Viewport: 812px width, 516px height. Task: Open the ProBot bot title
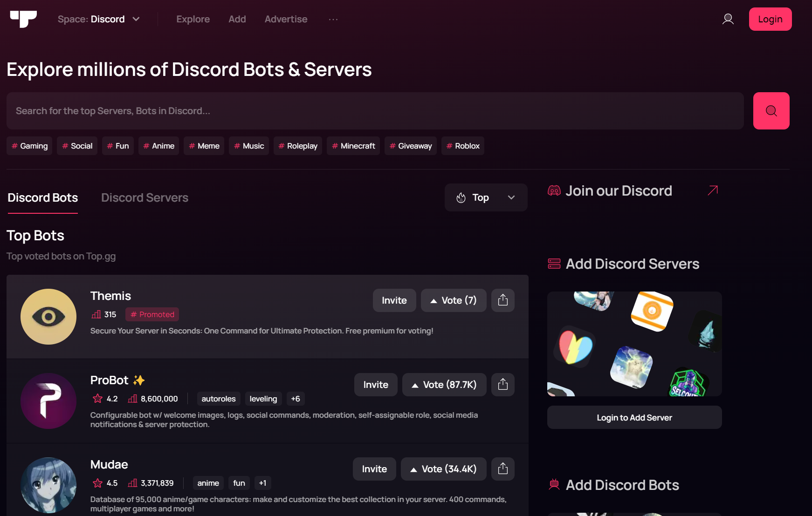[x=109, y=380]
